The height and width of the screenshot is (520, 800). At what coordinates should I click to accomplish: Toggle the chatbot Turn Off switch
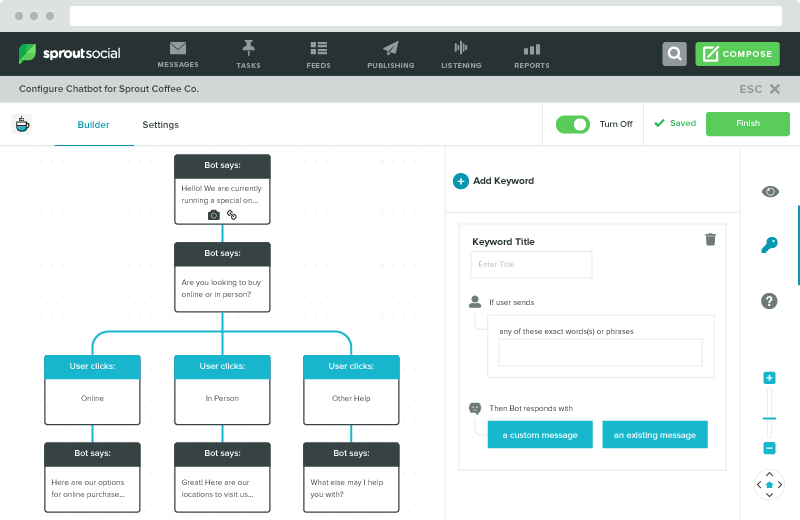[572, 124]
